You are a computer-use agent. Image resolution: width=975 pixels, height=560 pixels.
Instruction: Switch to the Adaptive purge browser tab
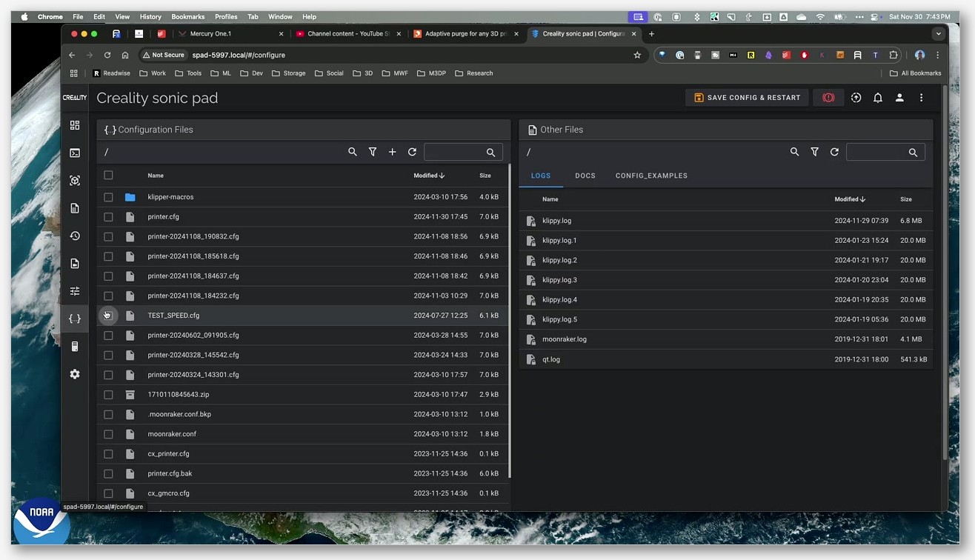[467, 33]
